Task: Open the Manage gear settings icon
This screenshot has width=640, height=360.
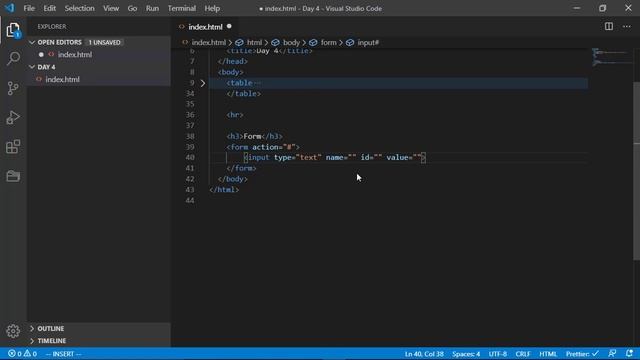Action: click(x=13, y=331)
